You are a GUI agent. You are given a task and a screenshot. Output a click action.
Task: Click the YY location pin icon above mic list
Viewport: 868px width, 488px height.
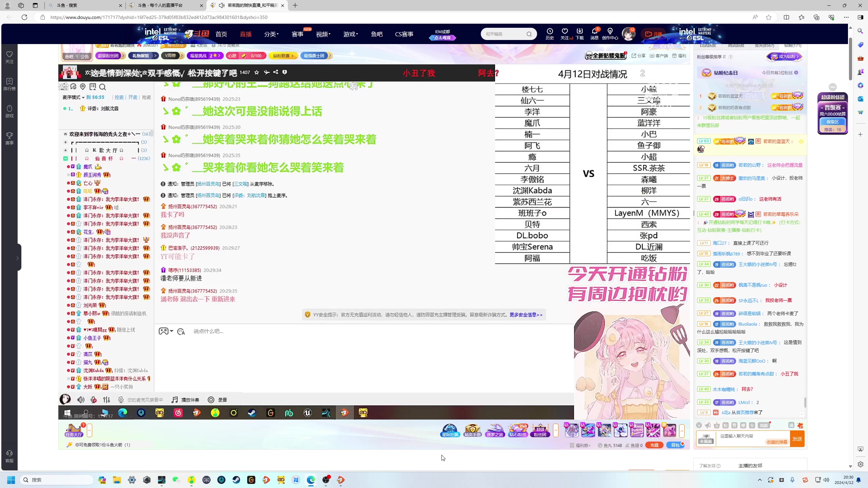(x=83, y=87)
